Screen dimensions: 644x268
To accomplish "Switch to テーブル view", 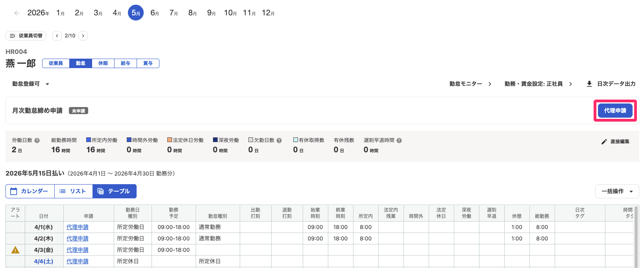I will [x=115, y=191].
